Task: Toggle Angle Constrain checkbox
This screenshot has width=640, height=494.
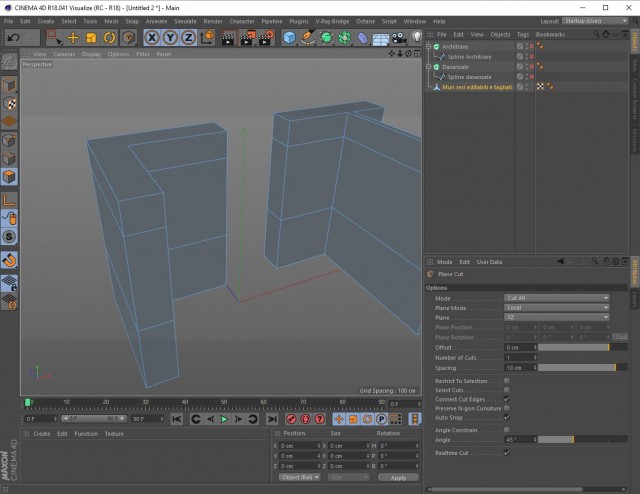Action: (x=507, y=430)
